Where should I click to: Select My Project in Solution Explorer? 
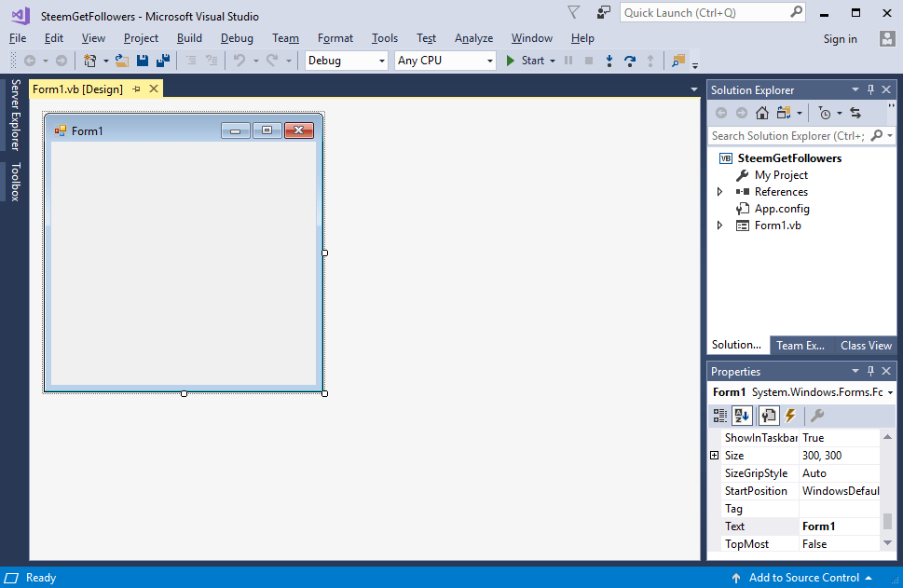tap(781, 175)
